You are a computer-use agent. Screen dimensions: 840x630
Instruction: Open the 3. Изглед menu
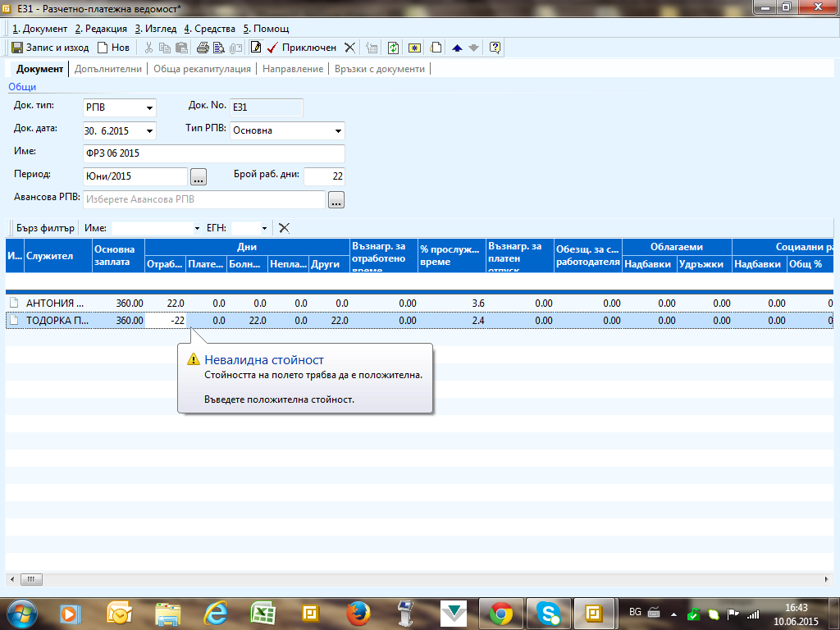click(x=155, y=29)
